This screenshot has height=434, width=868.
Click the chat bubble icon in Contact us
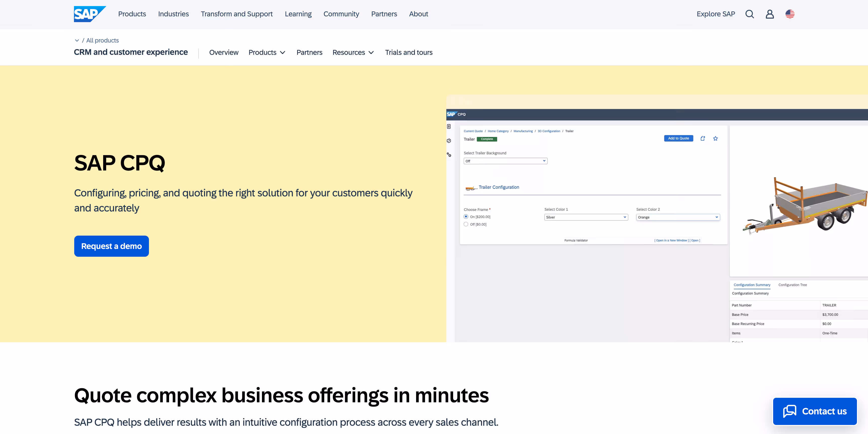790,411
